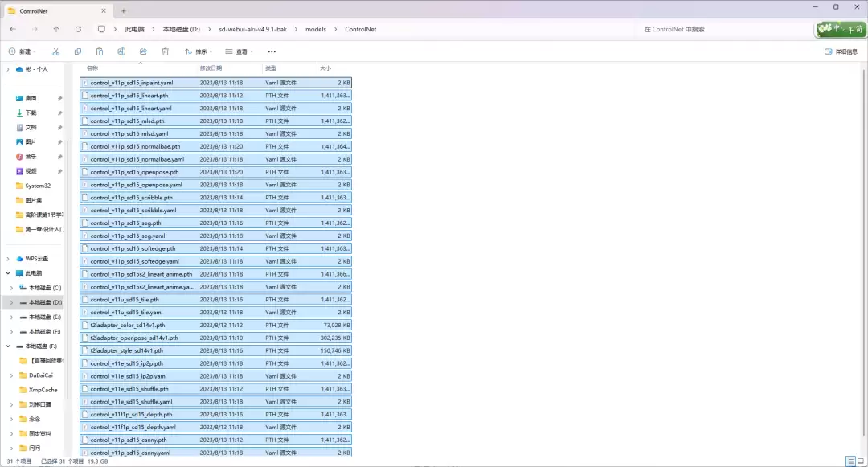Click the Paste icon in the toolbar

100,51
